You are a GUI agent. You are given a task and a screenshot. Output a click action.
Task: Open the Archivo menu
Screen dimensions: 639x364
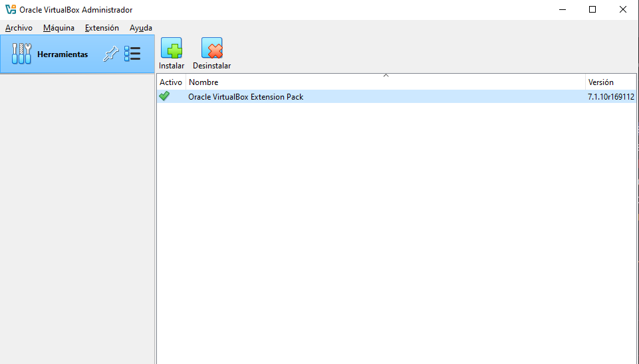pyautogui.click(x=19, y=28)
